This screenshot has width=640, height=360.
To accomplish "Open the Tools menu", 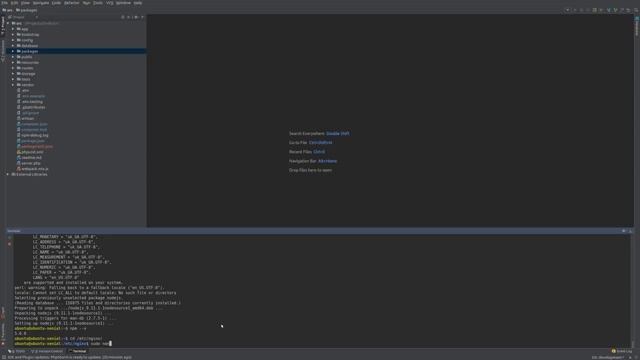I will click(x=98, y=3).
